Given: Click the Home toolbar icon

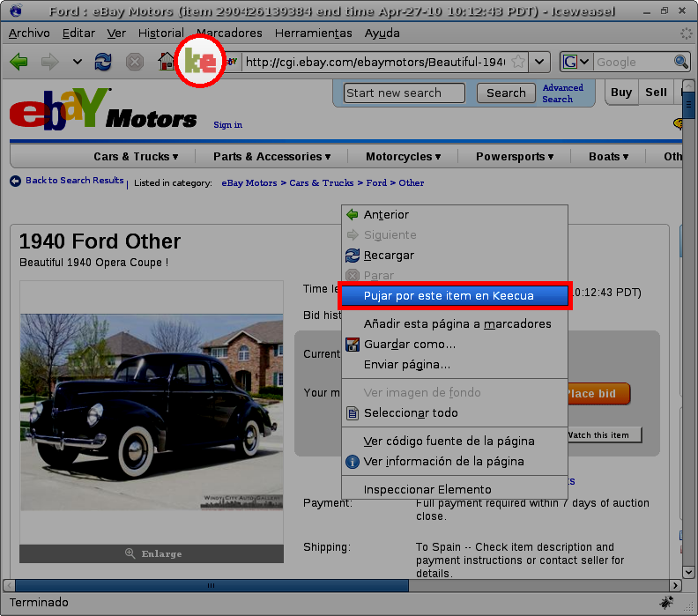Looking at the screenshot, I should coord(167,62).
